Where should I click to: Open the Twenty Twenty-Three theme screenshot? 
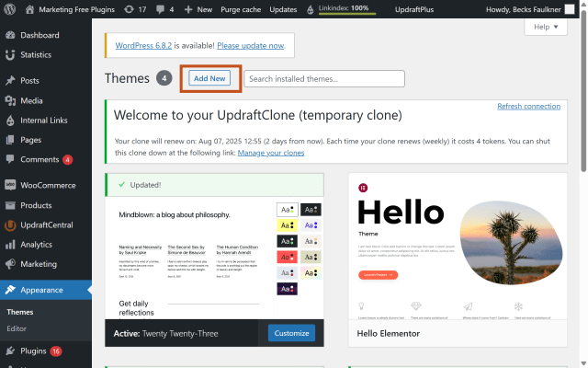(214, 258)
